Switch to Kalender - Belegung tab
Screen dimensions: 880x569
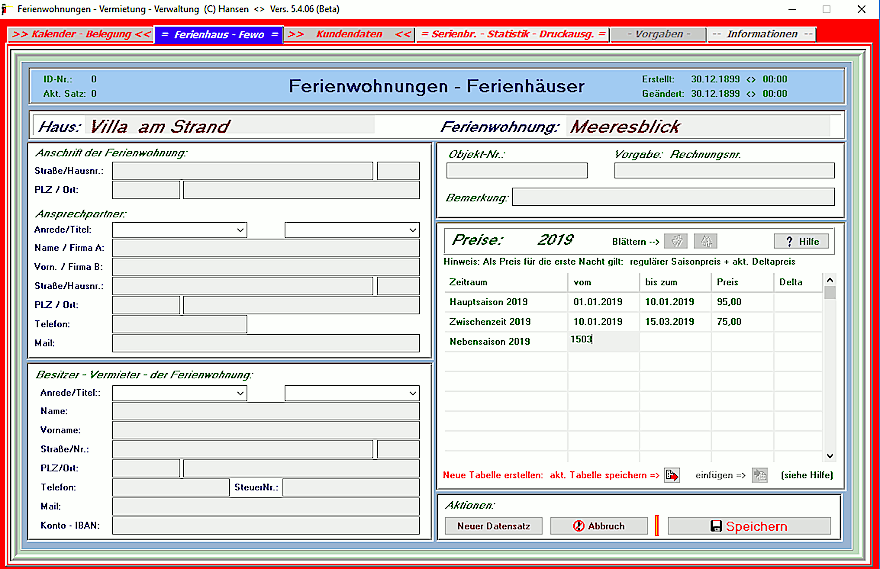81,34
